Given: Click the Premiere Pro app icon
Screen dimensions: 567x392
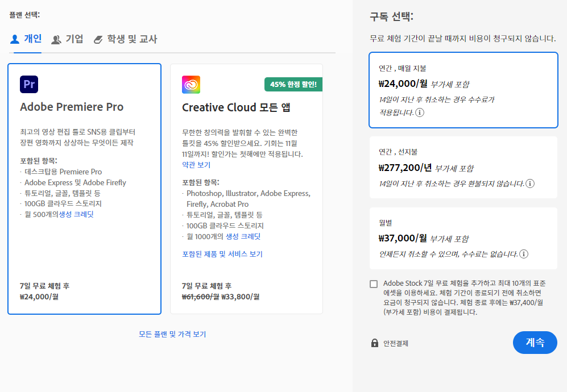Looking at the screenshot, I should point(29,84).
